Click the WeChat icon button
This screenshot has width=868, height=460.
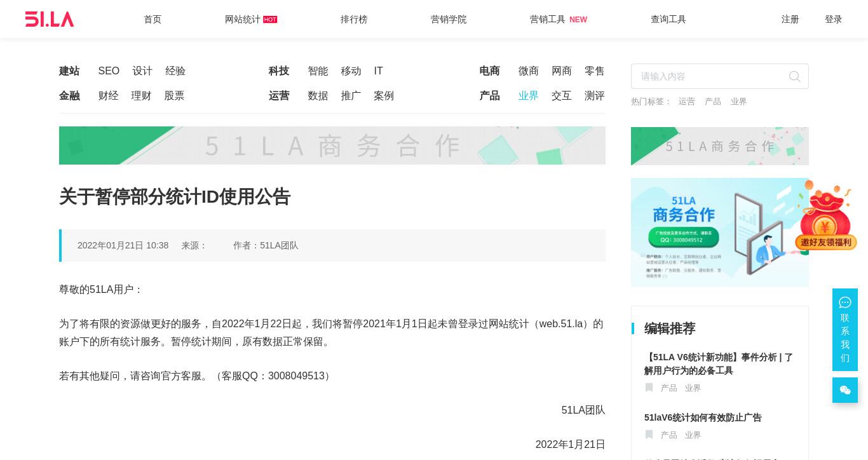pyautogui.click(x=844, y=390)
